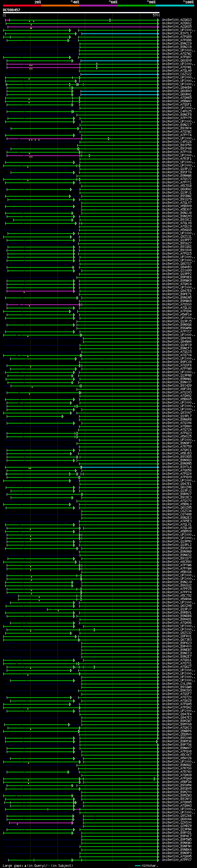Open hit UniRef100_Q9ZS31
197x868 pixels.
click(177, 237)
